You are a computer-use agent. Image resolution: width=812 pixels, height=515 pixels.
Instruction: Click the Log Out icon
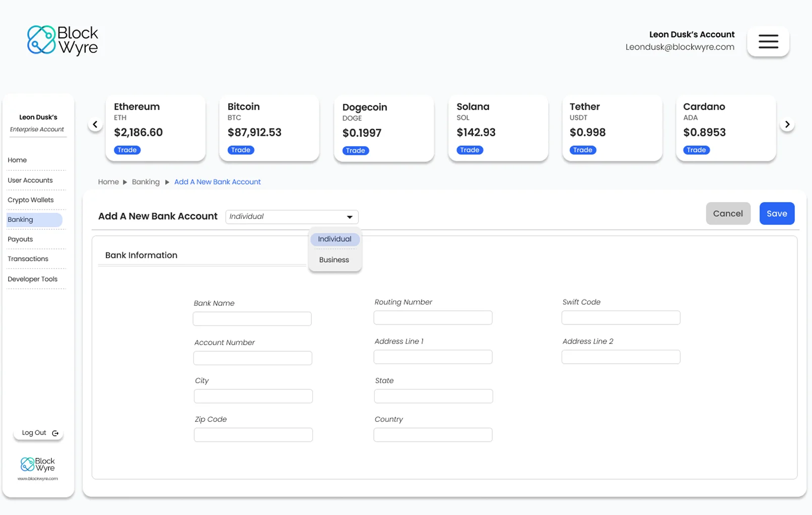(x=55, y=433)
